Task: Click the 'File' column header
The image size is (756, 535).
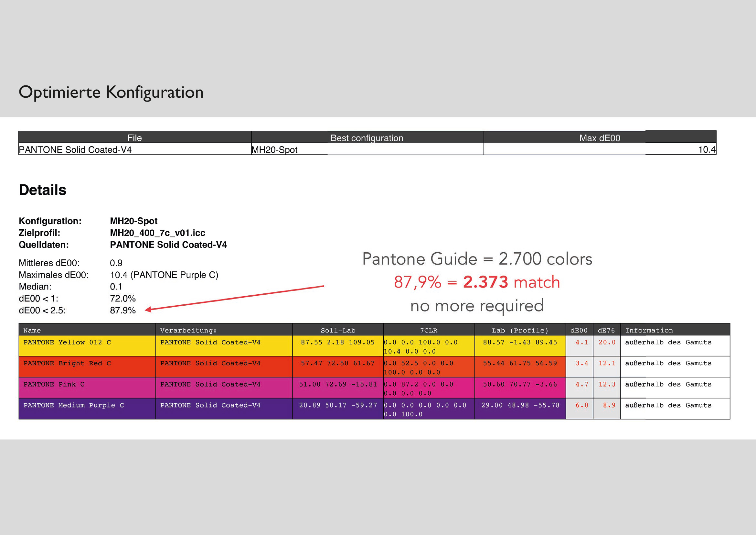Action: (x=135, y=137)
